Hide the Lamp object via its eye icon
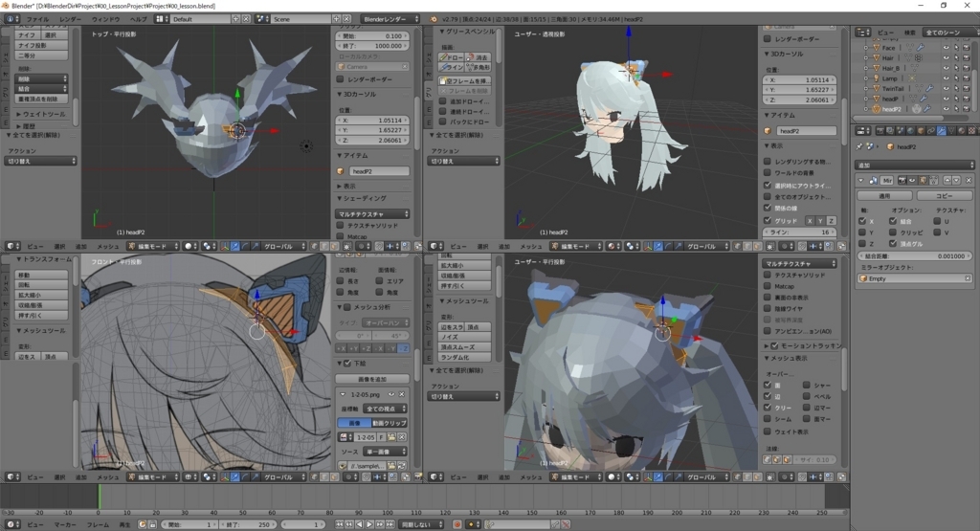 tap(946, 78)
